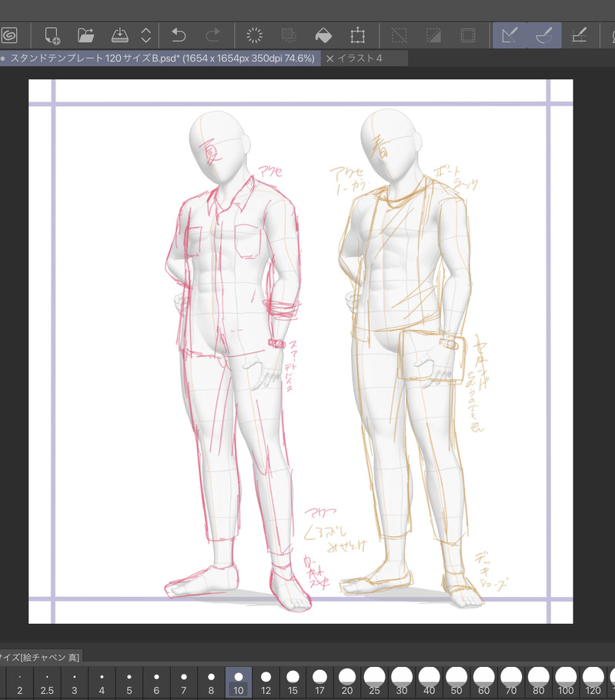This screenshot has height=700, width=615.
Task: Click the Open file folder icon
Action: pyautogui.click(x=85, y=35)
